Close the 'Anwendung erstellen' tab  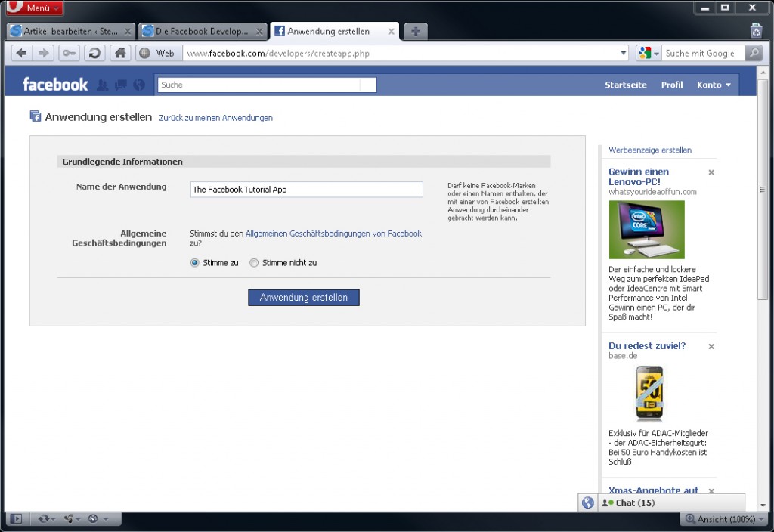point(391,32)
